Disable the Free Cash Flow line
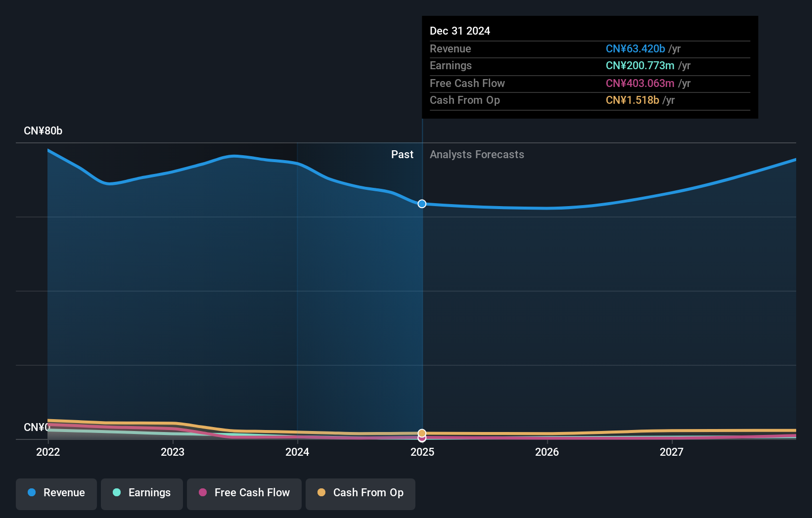This screenshot has width=812, height=518. [244, 493]
